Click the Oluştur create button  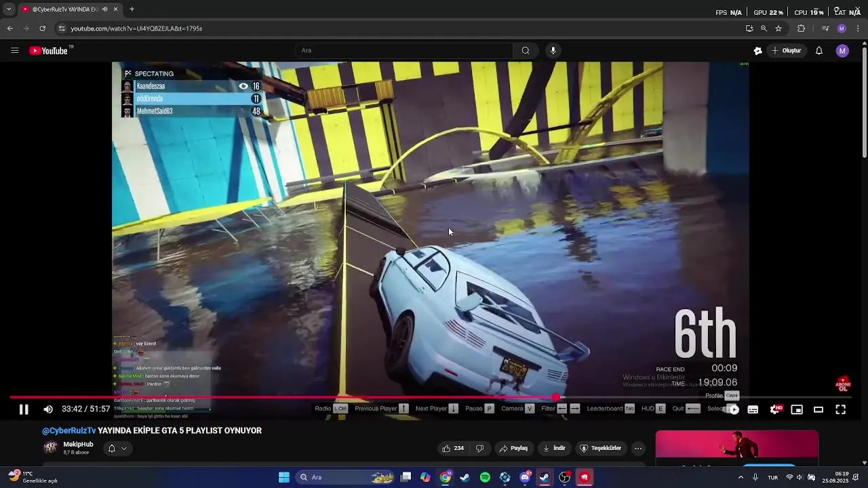[x=786, y=51]
